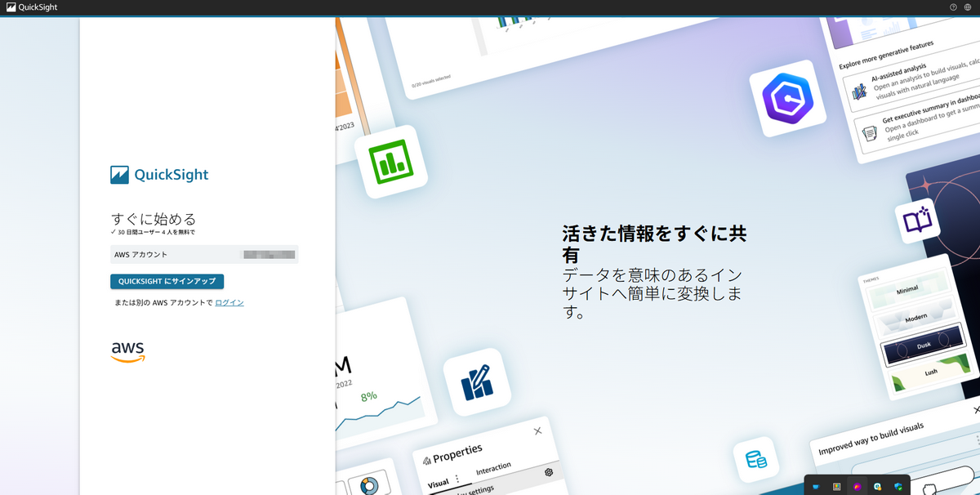Follow the ログイン link
The image size is (980, 495).
point(229,303)
